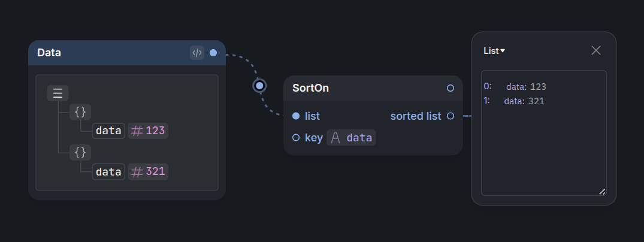Edit the value 321 field

click(148, 172)
